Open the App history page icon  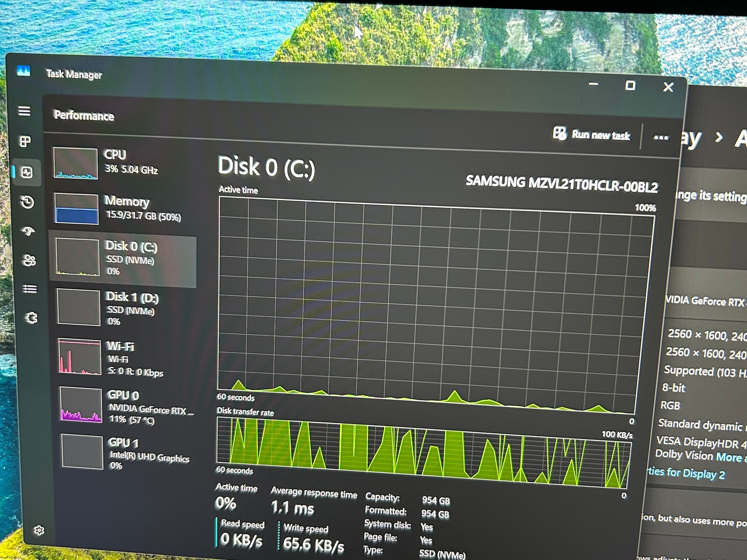click(x=28, y=202)
